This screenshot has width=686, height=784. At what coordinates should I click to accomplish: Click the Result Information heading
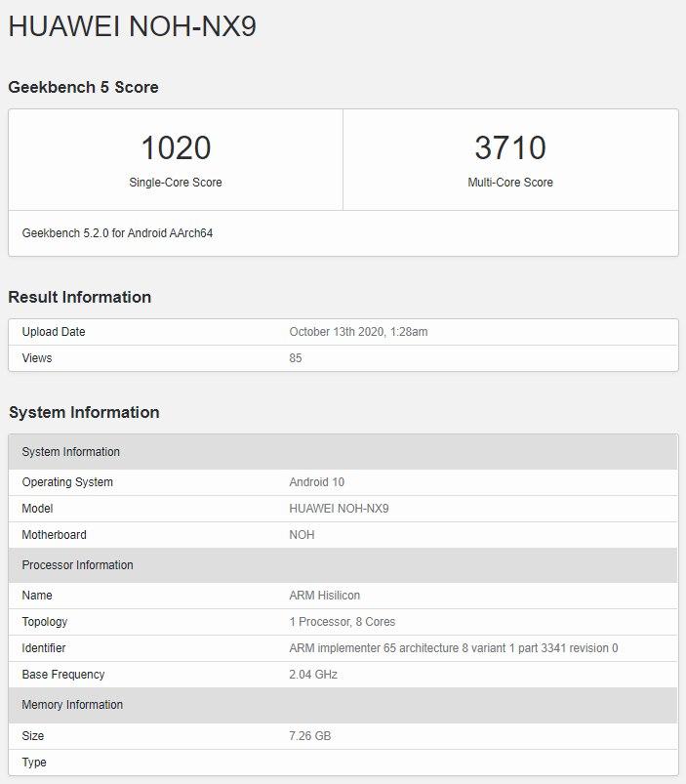[80, 297]
